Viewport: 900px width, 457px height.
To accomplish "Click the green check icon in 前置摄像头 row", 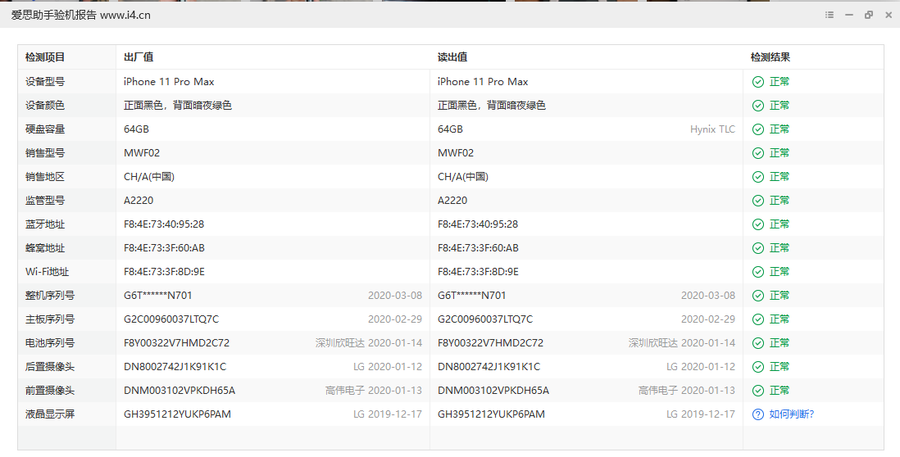I will click(x=758, y=390).
